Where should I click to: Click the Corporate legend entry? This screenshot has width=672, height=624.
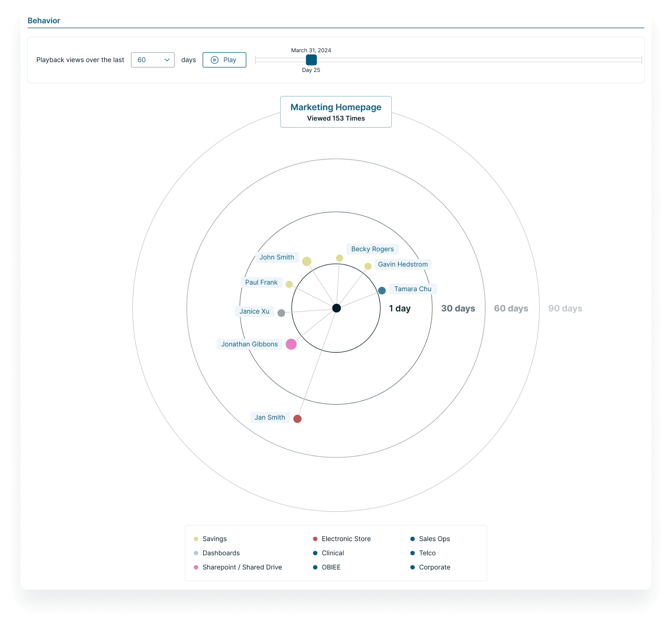[x=430, y=567]
